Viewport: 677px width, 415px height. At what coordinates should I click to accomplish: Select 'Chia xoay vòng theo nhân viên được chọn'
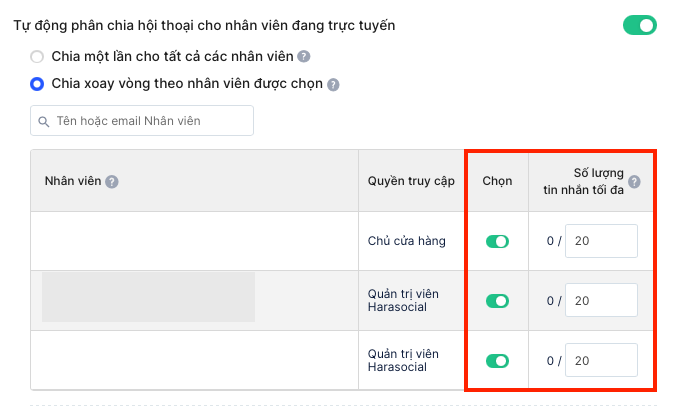tap(37, 84)
